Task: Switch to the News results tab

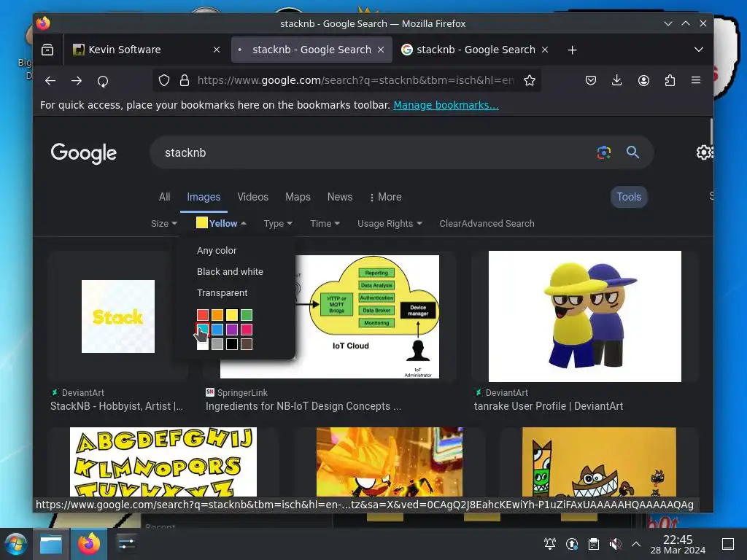Action: 340,197
